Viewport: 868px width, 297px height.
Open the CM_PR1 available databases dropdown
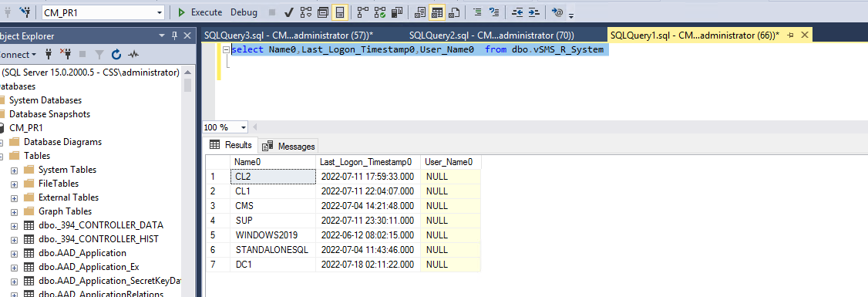point(160,12)
